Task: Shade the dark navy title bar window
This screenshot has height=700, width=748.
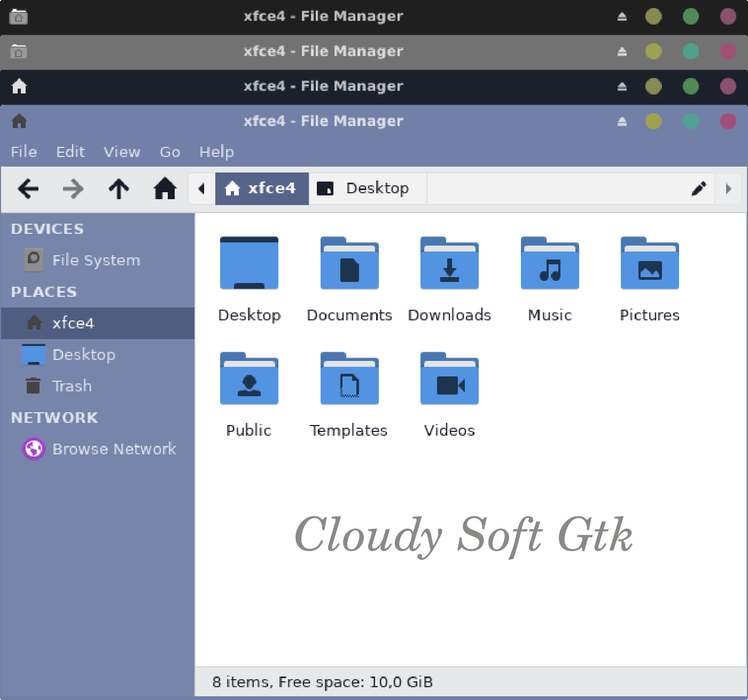Action: click(622, 86)
